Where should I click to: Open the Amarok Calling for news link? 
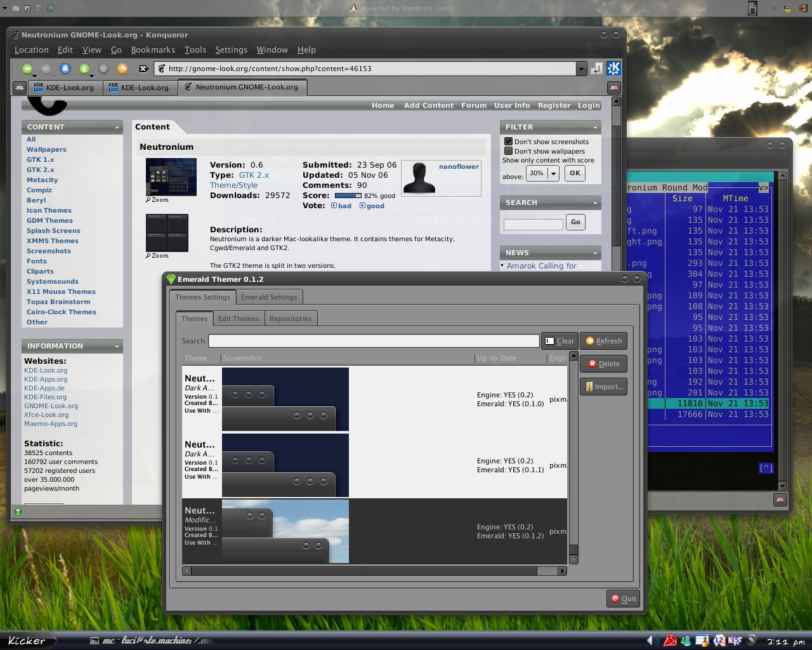click(x=541, y=266)
